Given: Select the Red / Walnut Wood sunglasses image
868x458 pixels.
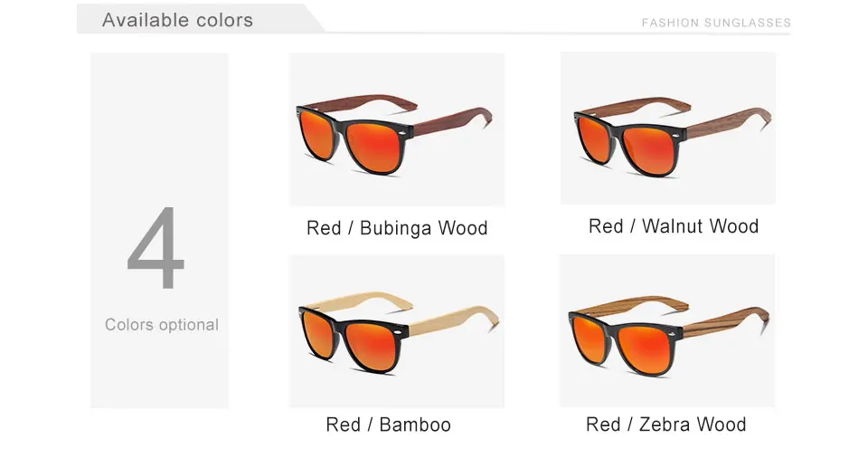Looking at the screenshot, I should tap(668, 129).
